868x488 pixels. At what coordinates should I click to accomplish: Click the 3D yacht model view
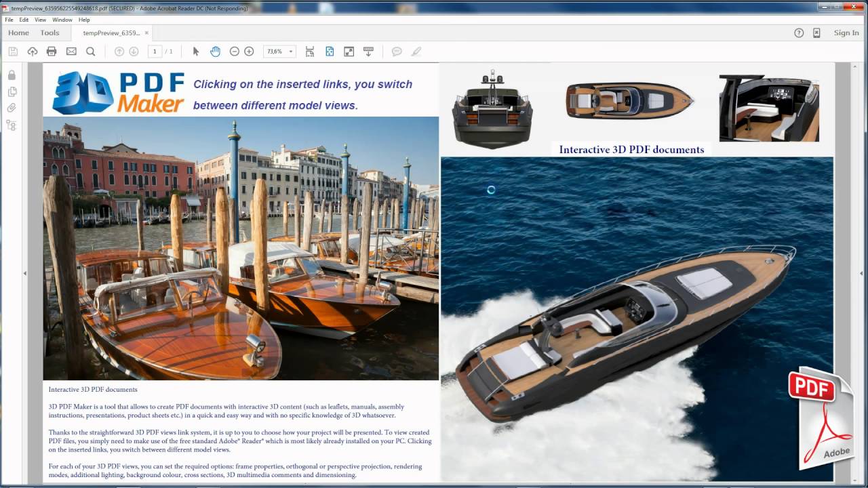pos(637,319)
